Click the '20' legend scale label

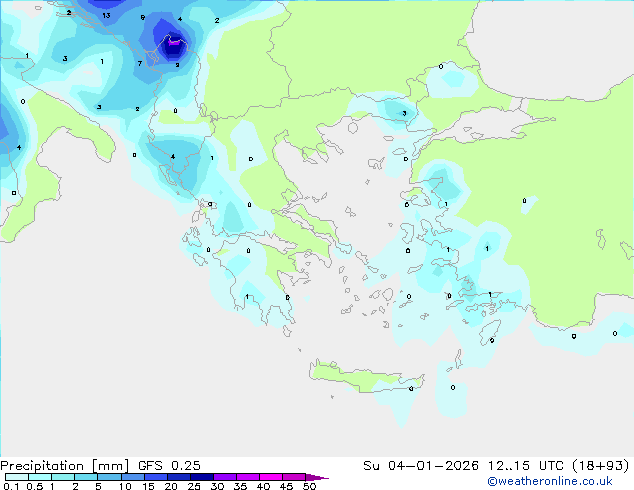point(171,486)
